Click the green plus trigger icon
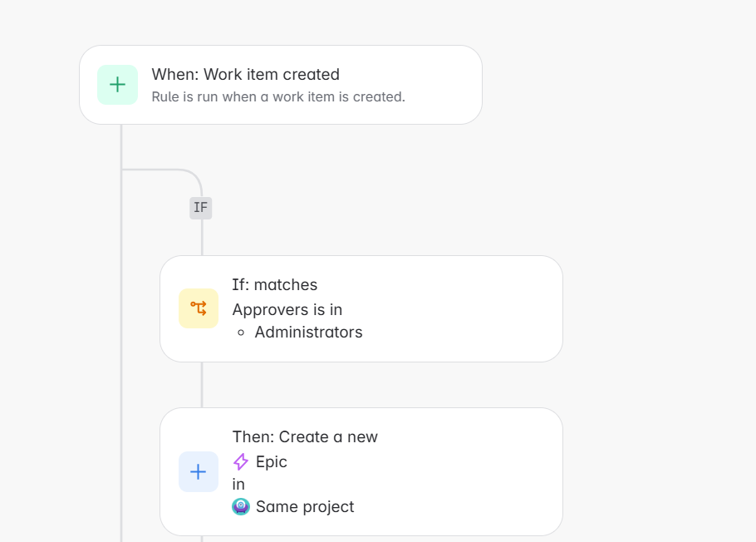The image size is (756, 542). coord(117,85)
